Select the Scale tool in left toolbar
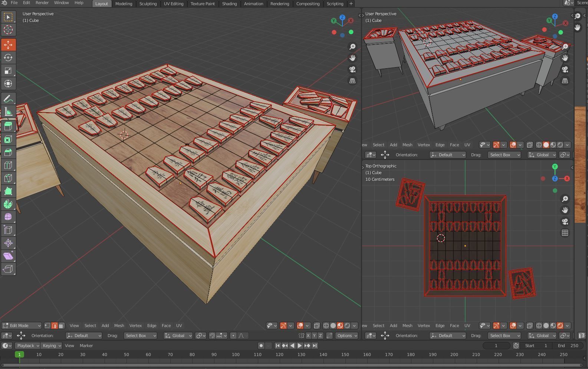 point(8,71)
